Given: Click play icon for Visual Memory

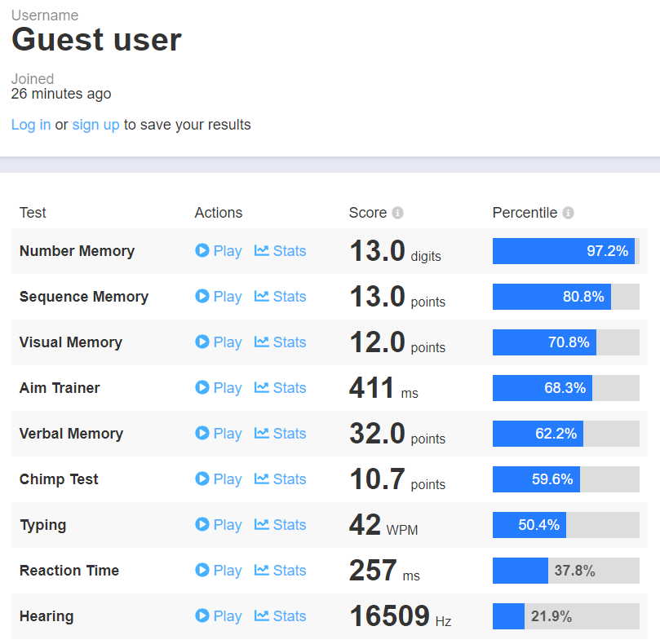Looking at the screenshot, I should [202, 342].
